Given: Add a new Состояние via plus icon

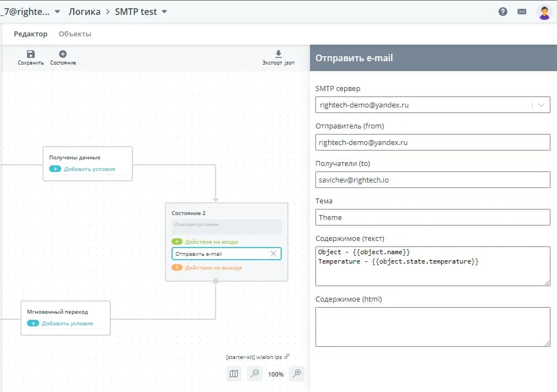Looking at the screenshot, I should [x=63, y=54].
